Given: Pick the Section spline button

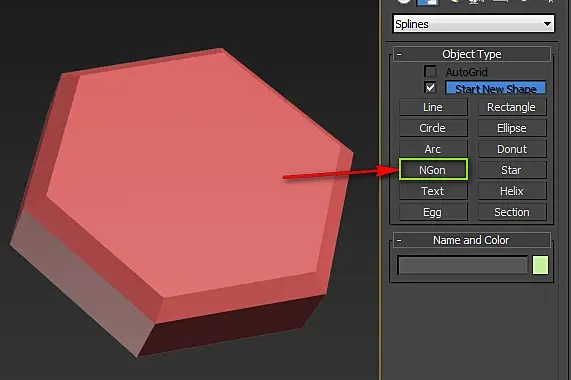Looking at the screenshot, I should [512, 212].
